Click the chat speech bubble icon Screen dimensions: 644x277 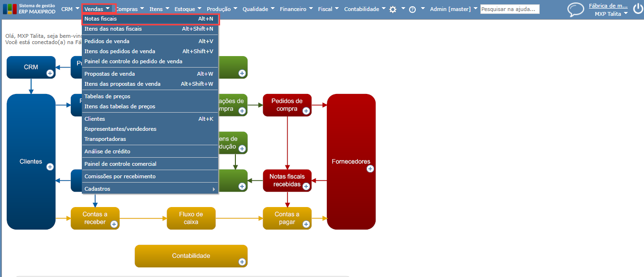[x=576, y=10]
